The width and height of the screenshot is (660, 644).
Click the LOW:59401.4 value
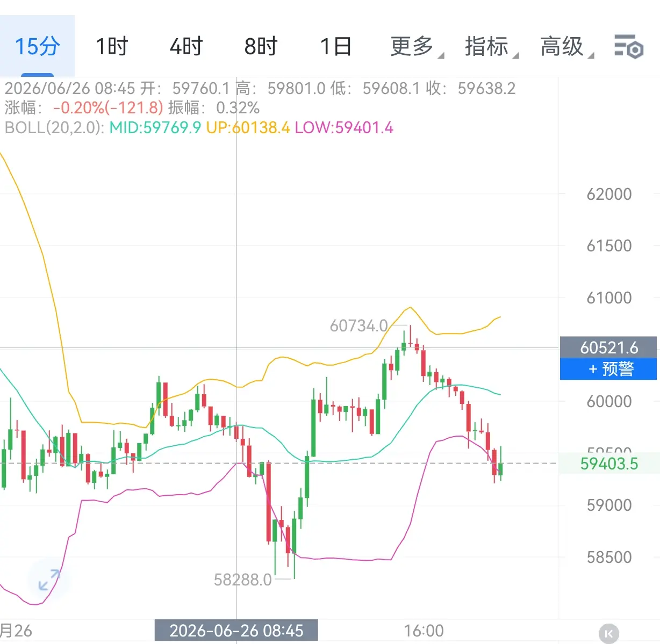tap(344, 128)
